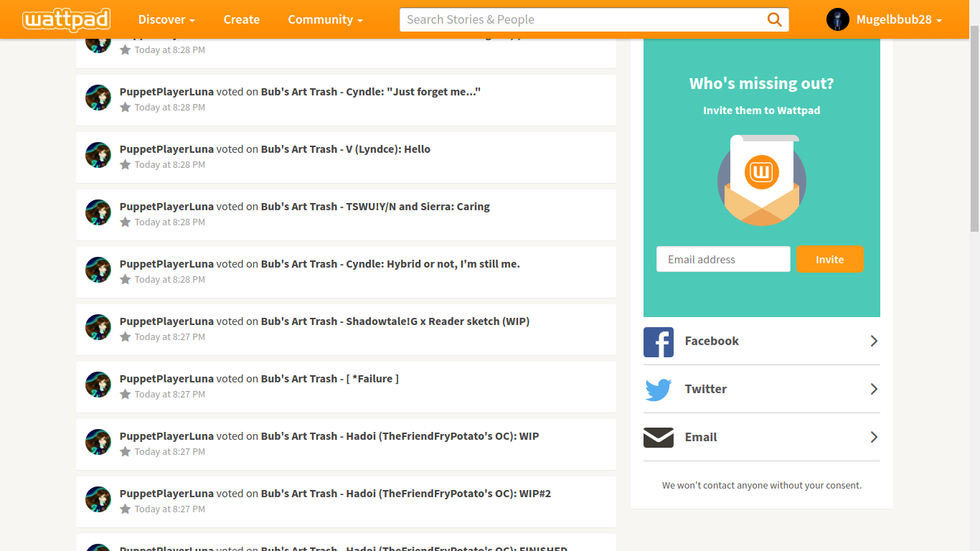Open "Cyndle: Just forget me..." story link
Viewport: 980px width, 551px height.
click(370, 92)
